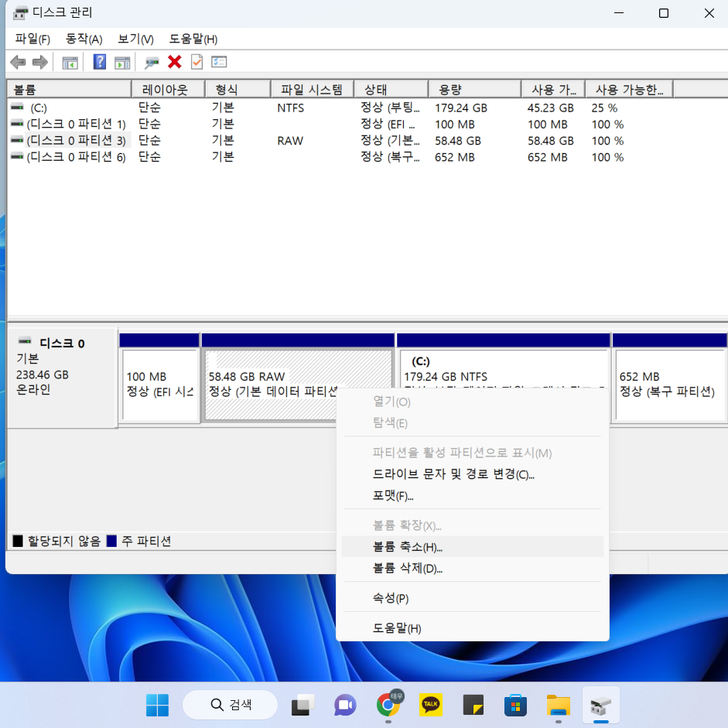
Task: Click the taskbar 검색 search box
Action: click(x=231, y=705)
